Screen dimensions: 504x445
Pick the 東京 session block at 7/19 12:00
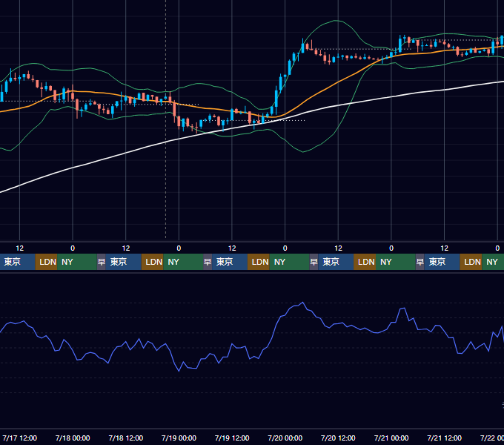pos(230,262)
